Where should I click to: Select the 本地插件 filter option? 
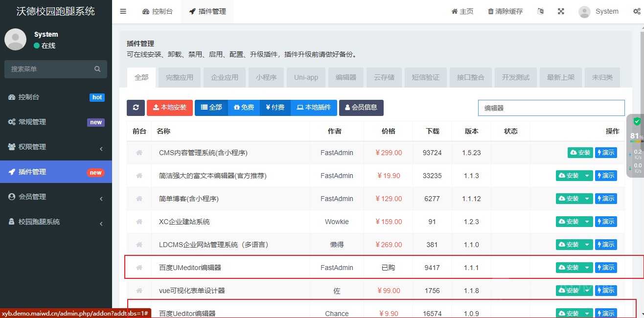314,108
